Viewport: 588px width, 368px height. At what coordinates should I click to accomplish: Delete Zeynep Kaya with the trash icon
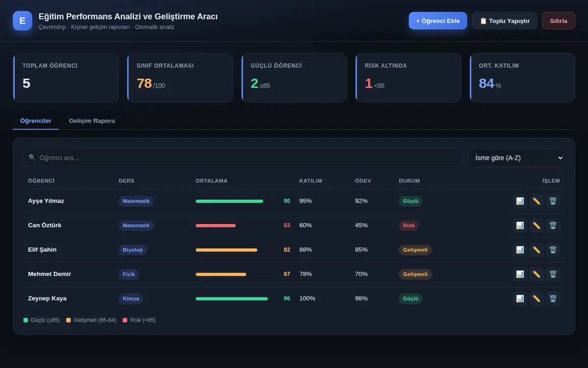(553, 298)
